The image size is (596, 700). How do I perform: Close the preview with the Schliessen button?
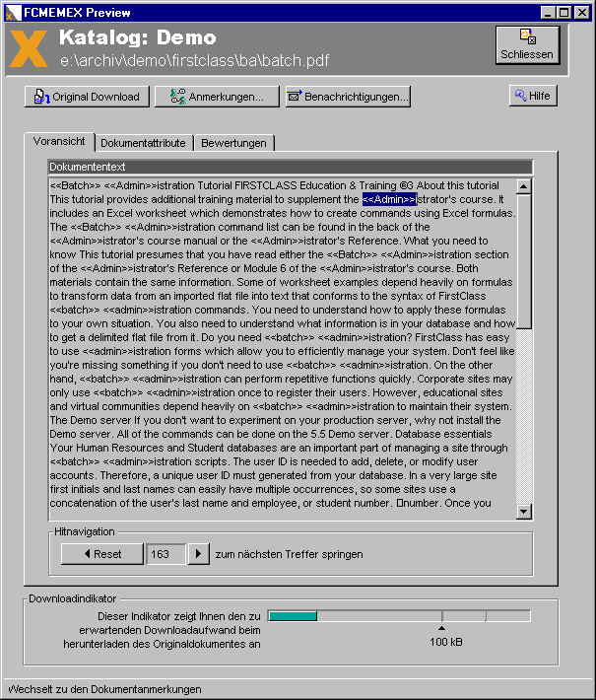[x=527, y=45]
